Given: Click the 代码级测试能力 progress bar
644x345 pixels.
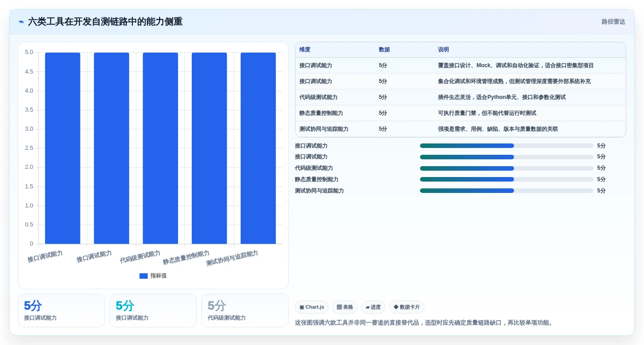Looking at the screenshot, I should tap(507, 168).
